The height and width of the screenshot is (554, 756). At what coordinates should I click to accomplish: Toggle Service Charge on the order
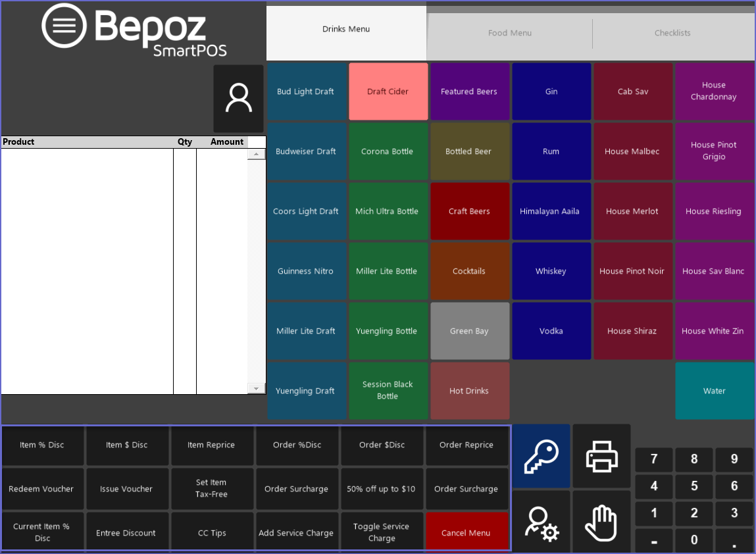tap(381, 532)
